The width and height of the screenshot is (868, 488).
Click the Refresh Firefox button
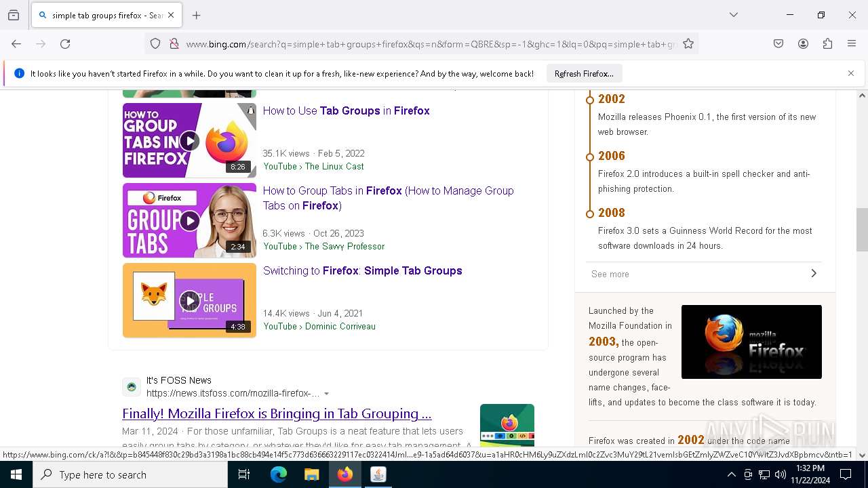pos(584,73)
